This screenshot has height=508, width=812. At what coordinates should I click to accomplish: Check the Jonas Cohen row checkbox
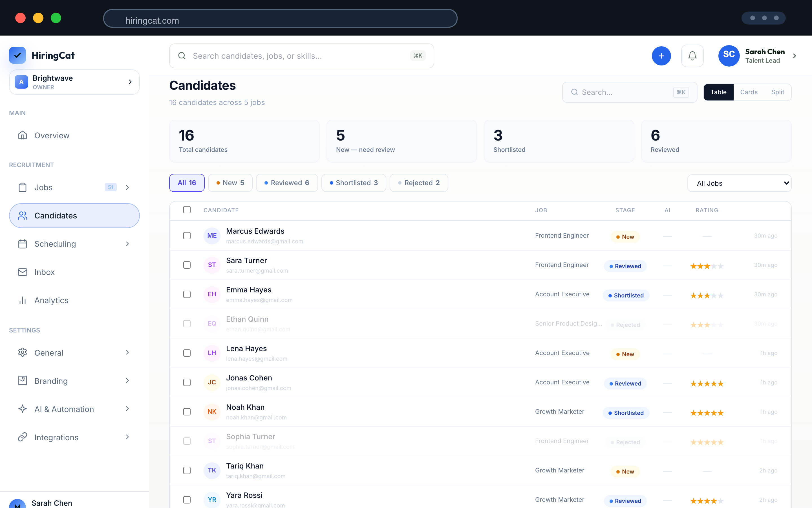(187, 382)
